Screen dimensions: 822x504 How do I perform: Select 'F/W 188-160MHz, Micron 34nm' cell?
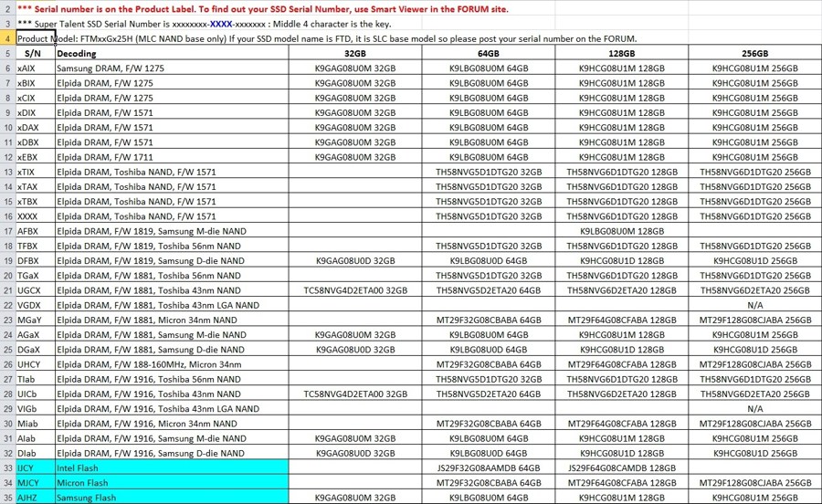pos(172,364)
